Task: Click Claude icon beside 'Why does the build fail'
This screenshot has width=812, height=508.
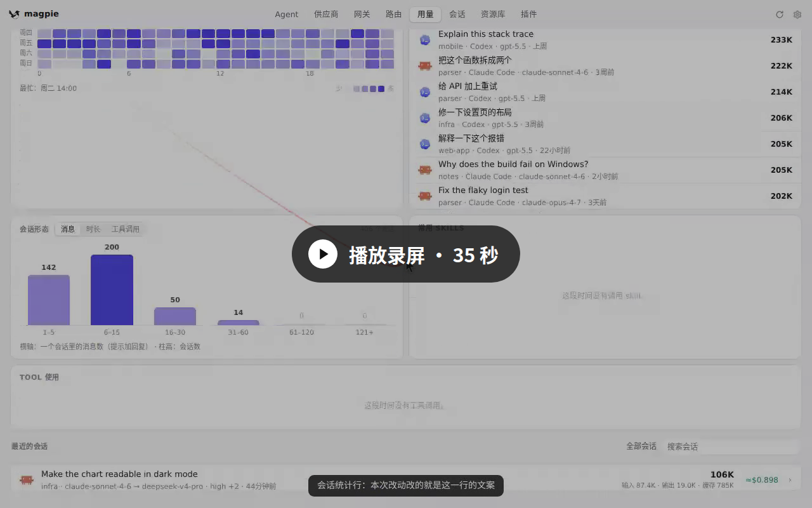Action: [425, 170]
